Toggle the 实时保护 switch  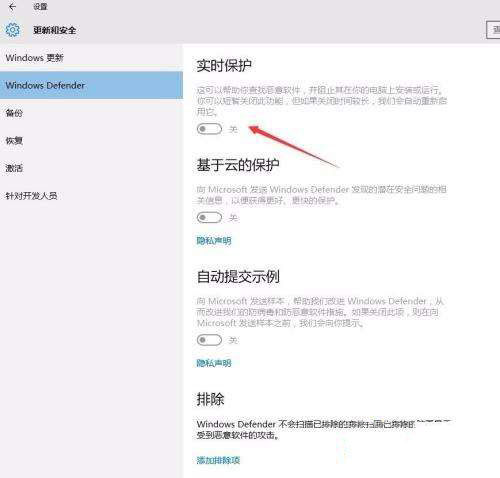click(x=209, y=129)
